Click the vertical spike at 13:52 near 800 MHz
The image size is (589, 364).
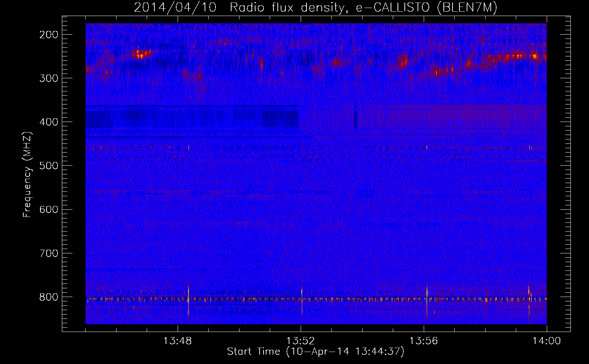tap(302, 301)
